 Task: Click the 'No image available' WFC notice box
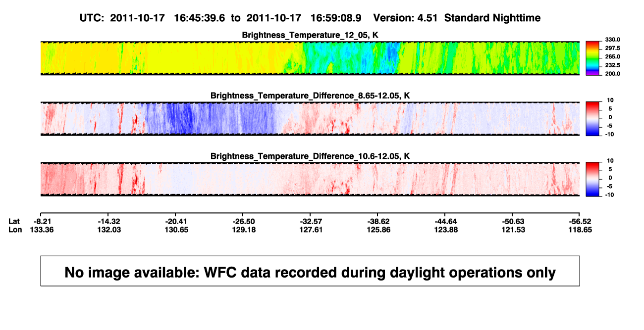click(310, 271)
